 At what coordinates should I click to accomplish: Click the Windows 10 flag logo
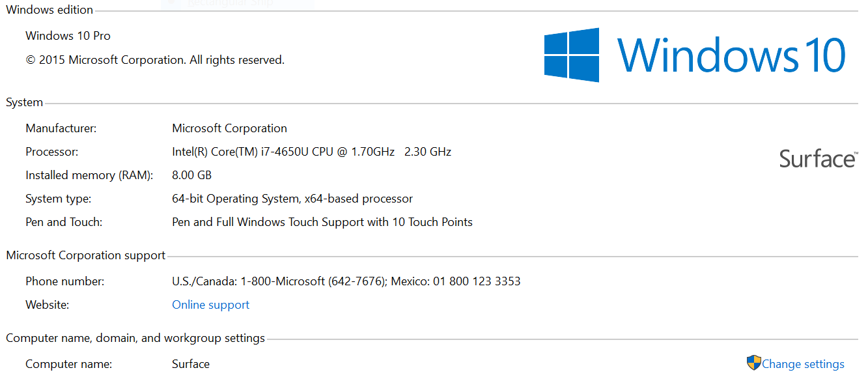tap(572, 55)
